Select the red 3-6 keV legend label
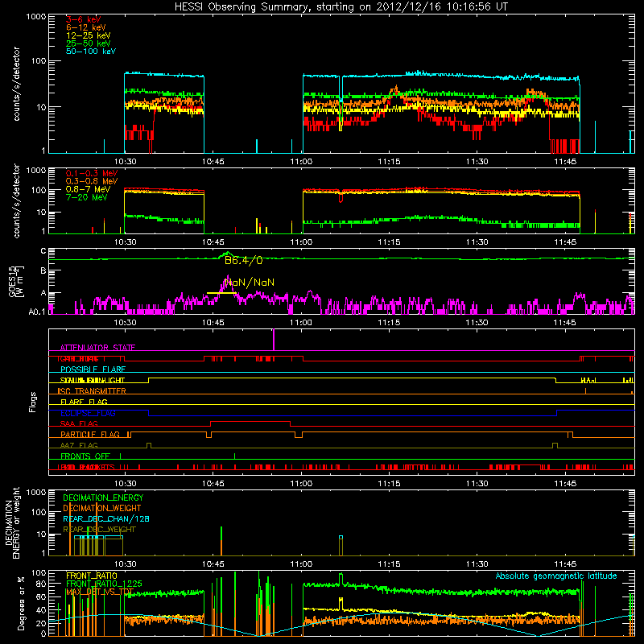 pos(83,19)
